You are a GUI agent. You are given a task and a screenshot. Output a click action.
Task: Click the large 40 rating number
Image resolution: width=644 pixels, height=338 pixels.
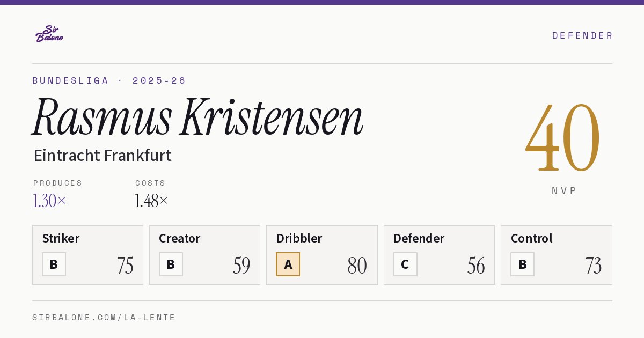[x=563, y=137]
